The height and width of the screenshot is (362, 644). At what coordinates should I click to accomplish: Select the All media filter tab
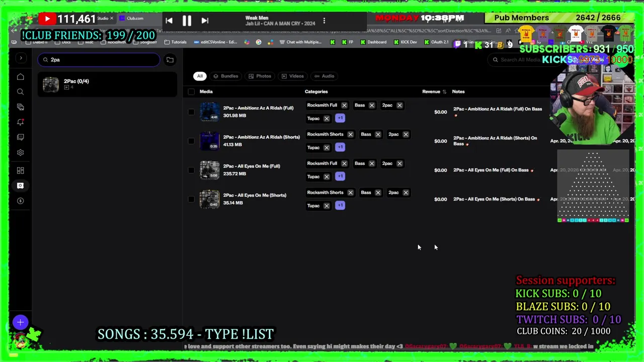200,76
